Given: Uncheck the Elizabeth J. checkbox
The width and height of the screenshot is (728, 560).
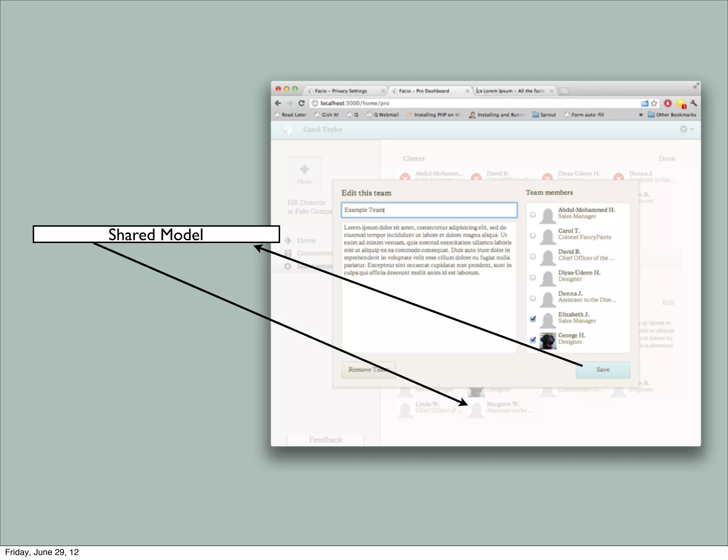Looking at the screenshot, I should pyautogui.click(x=532, y=319).
